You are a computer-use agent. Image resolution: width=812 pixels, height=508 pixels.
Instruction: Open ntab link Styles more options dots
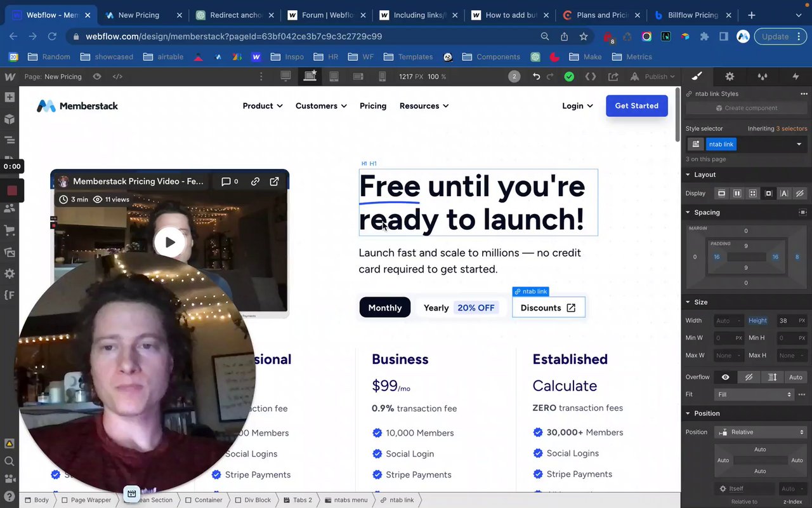click(x=804, y=94)
